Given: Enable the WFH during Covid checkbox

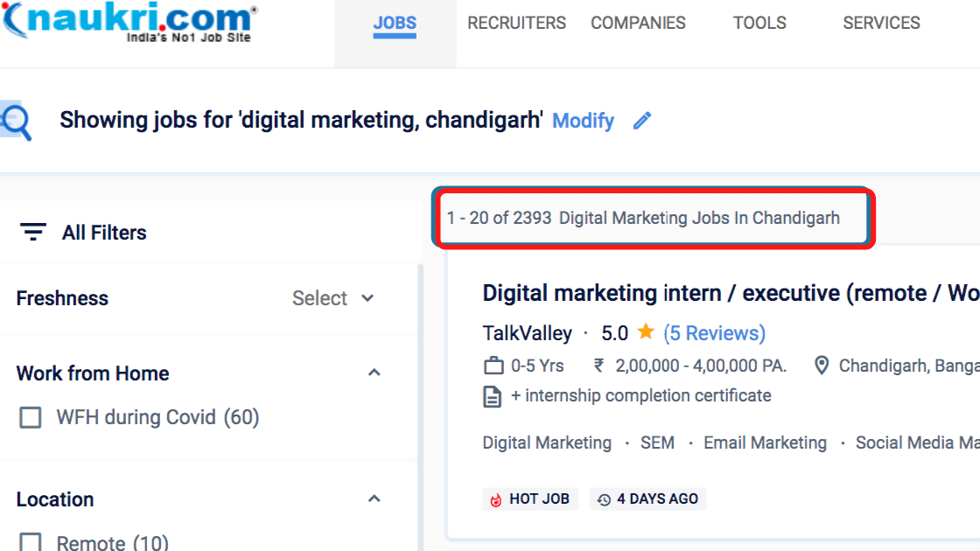Looking at the screenshot, I should [30, 417].
